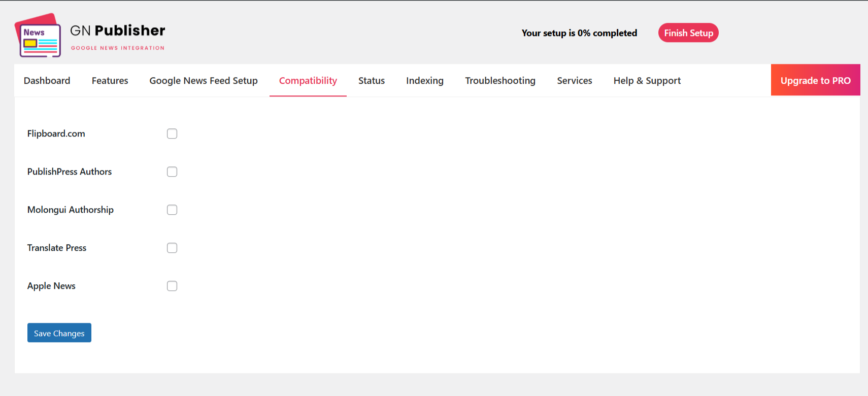Check the Translate Press option
The width and height of the screenshot is (868, 396).
(172, 248)
